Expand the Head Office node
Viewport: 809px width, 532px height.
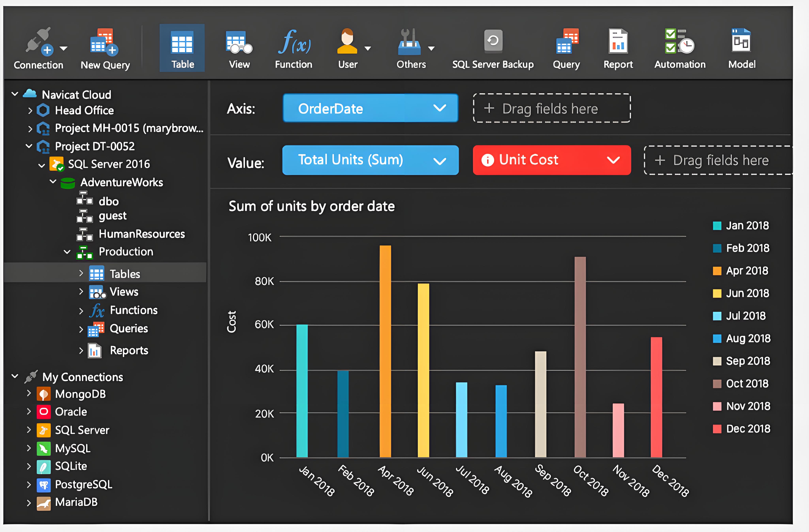point(30,111)
